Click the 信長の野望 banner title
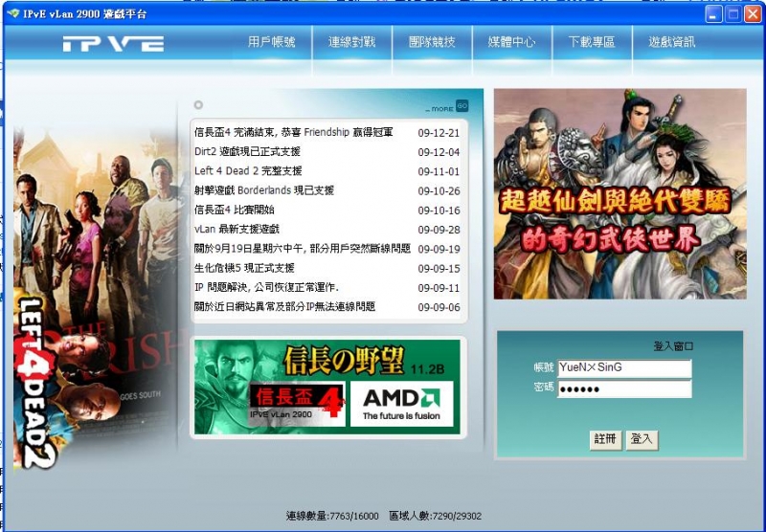 point(344,361)
